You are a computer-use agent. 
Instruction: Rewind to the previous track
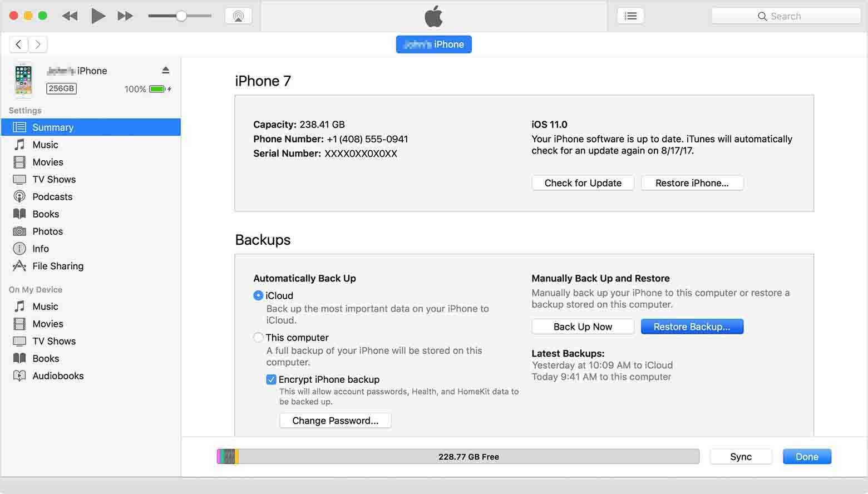(70, 16)
